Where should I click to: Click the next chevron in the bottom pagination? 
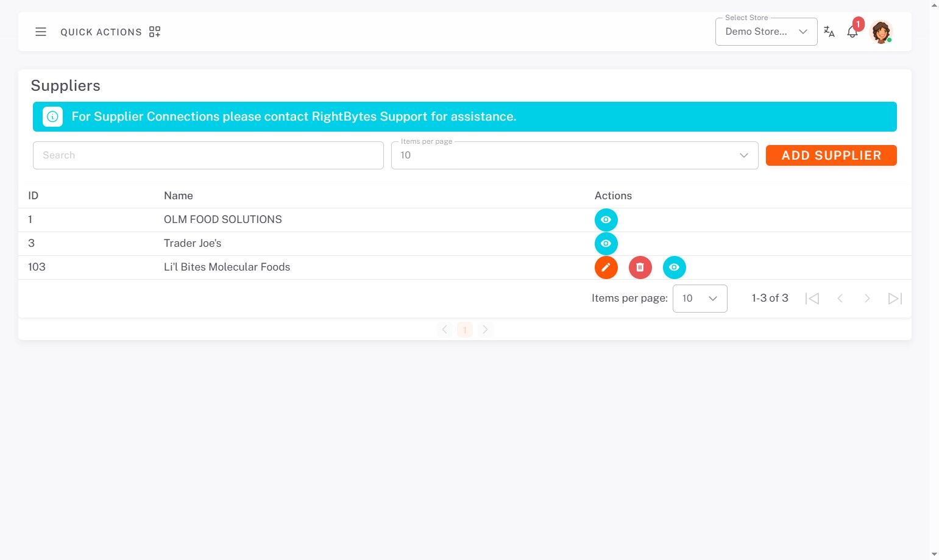point(485,330)
